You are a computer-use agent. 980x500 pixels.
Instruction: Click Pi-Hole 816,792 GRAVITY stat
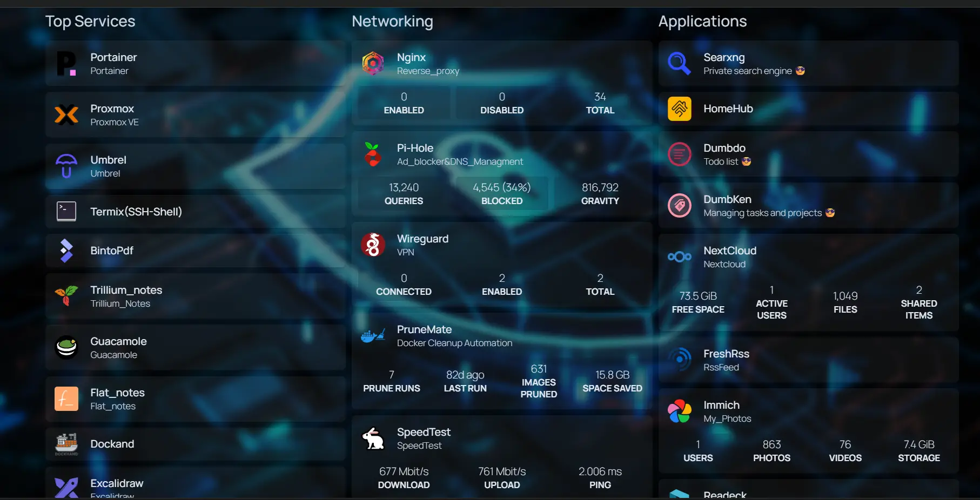click(600, 194)
